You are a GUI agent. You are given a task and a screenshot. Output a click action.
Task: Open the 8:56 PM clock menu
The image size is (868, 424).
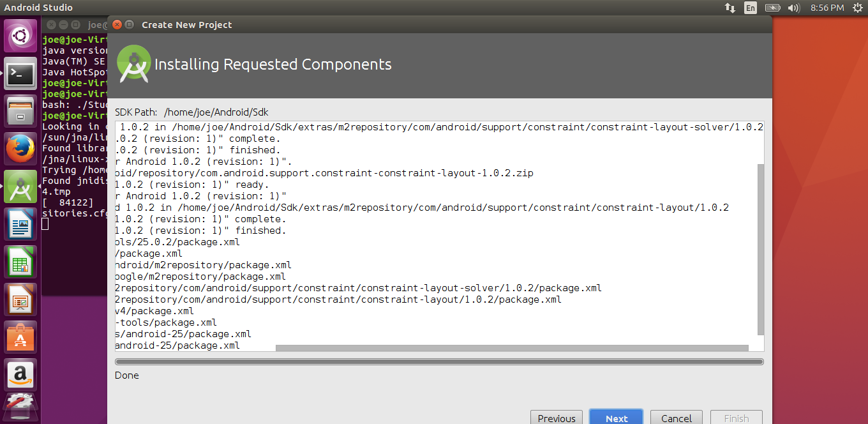click(x=827, y=8)
